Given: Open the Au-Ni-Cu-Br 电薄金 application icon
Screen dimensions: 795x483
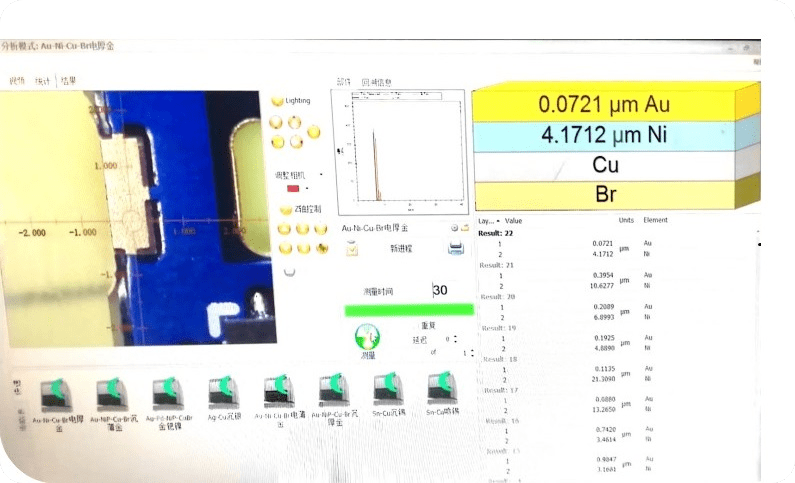Looking at the screenshot, I should click(x=279, y=392).
